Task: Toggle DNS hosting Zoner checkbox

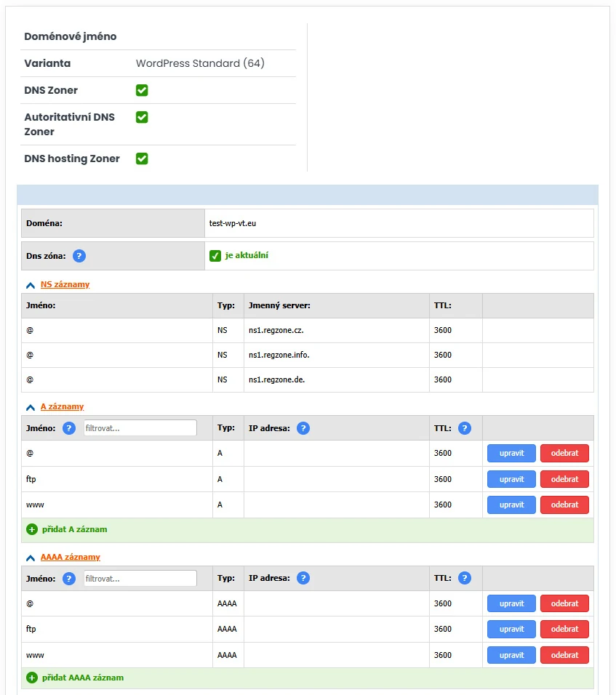Action: [x=142, y=158]
